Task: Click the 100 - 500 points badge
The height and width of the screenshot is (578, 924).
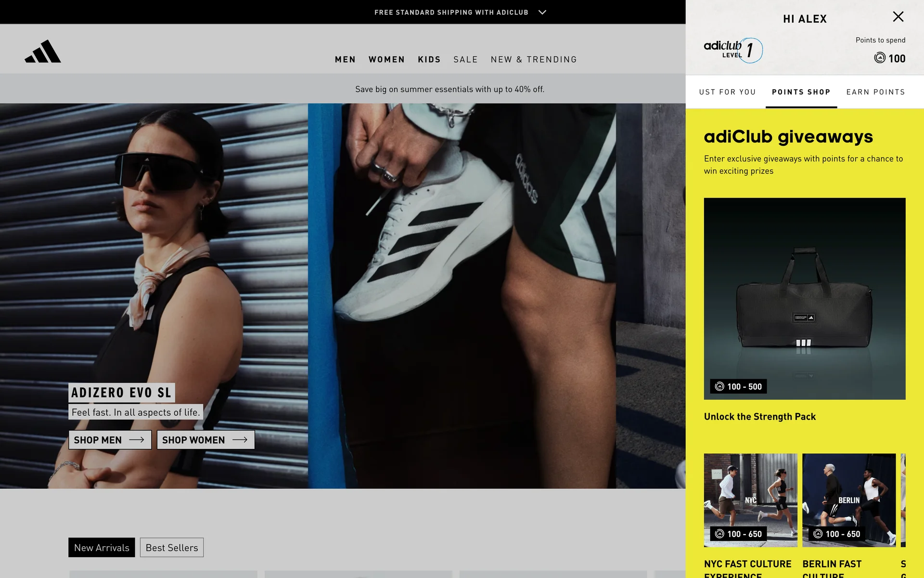Action: click(x=738, y=386)
